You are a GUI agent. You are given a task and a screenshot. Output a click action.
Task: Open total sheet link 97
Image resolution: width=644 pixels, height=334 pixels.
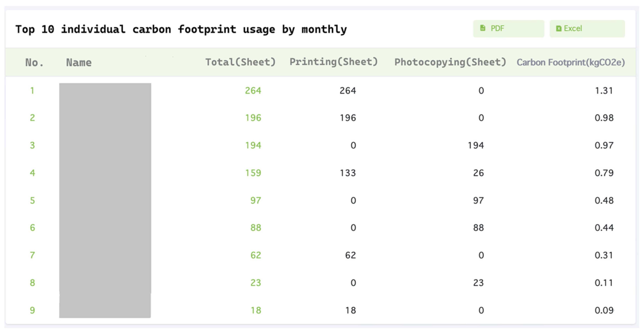256,201
